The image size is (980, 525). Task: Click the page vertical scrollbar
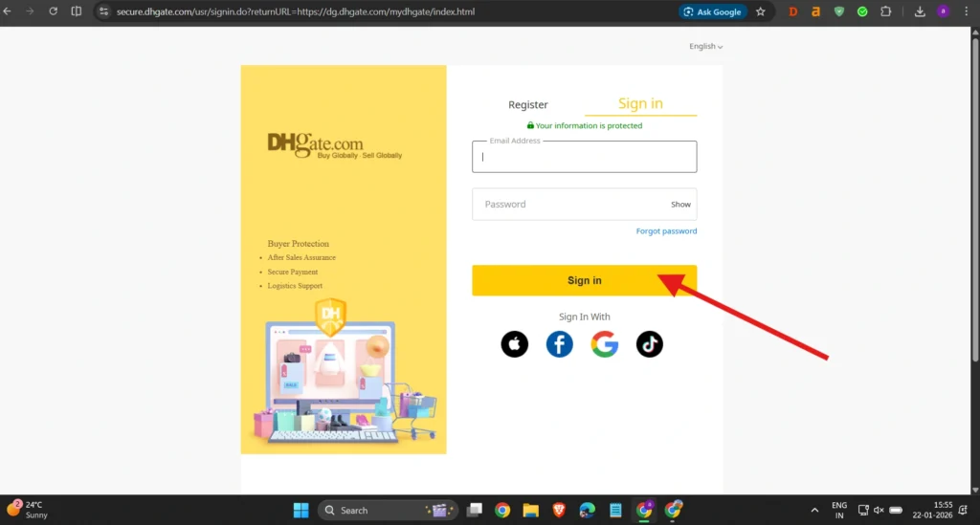tap(975, 199)
